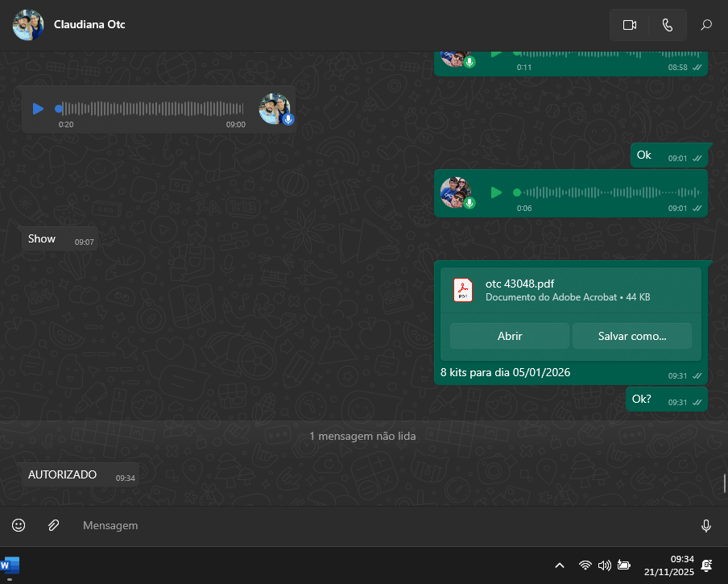Open Claudiana Otc contact profile picture
728x584 pixels.
tap(28, 25)
